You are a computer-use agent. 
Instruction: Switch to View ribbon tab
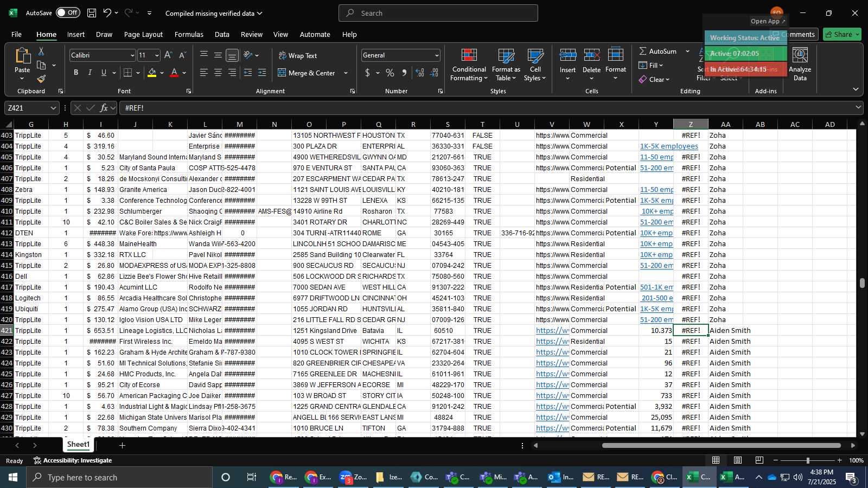tap(280, 34)
